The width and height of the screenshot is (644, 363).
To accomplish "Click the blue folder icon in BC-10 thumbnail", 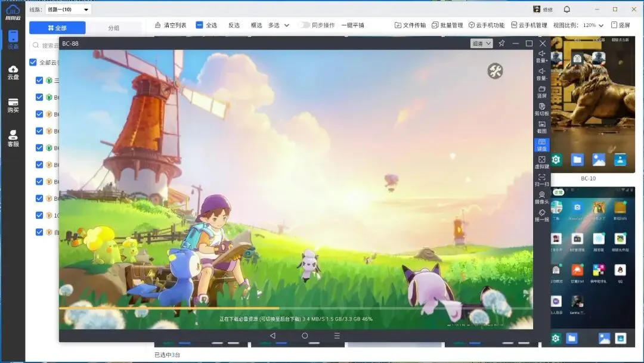I will pos(577,159).
